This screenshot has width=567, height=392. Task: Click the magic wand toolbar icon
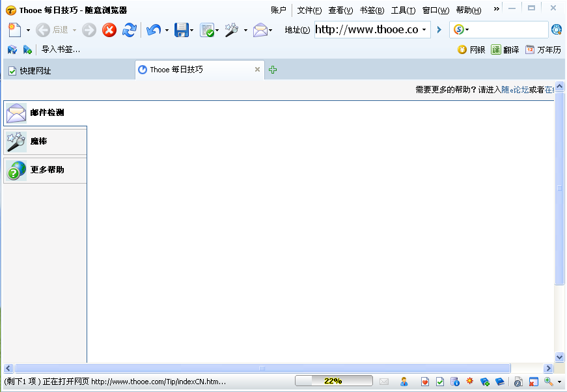coord(232,30)
